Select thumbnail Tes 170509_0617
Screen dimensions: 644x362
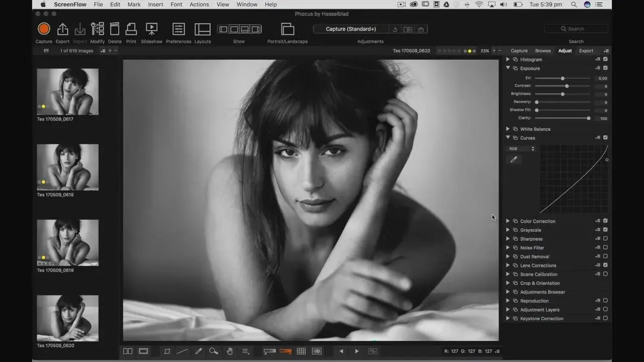pyautogui.click(x=67, y=92)
